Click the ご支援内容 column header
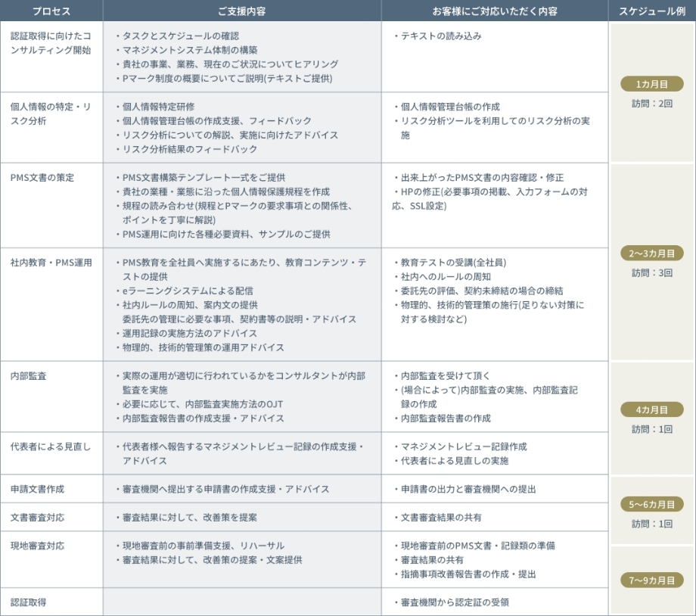696x616 pixels. click(242, 11)
